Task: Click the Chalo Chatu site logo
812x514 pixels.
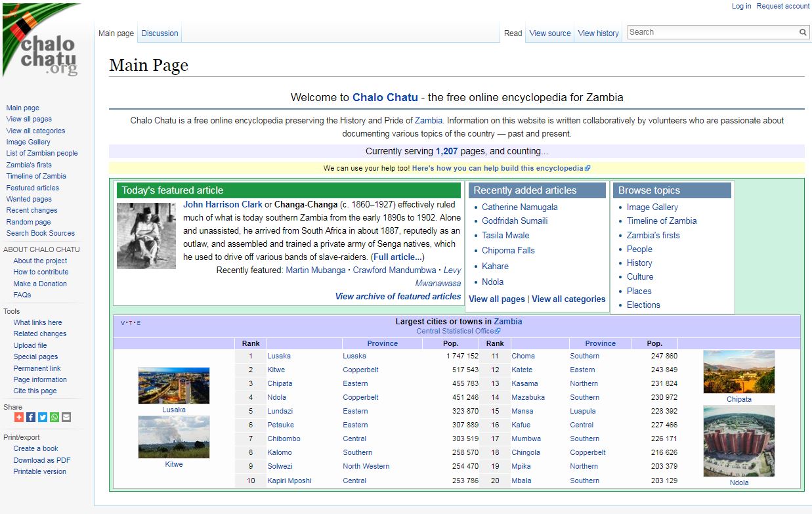Action: coord(41,41)
